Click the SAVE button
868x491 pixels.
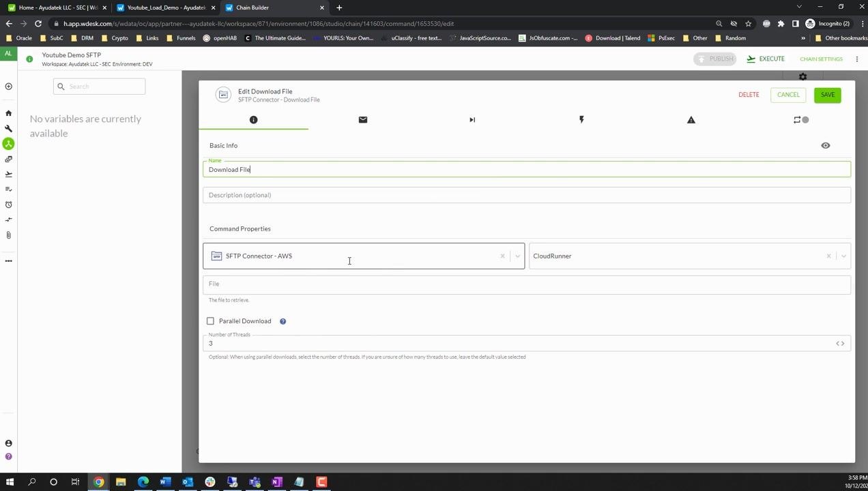(x=827, y=95)
